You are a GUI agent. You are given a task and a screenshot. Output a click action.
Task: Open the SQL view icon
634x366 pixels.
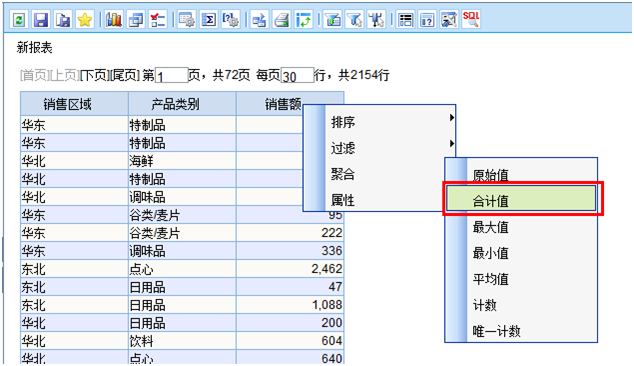point(471,19)
